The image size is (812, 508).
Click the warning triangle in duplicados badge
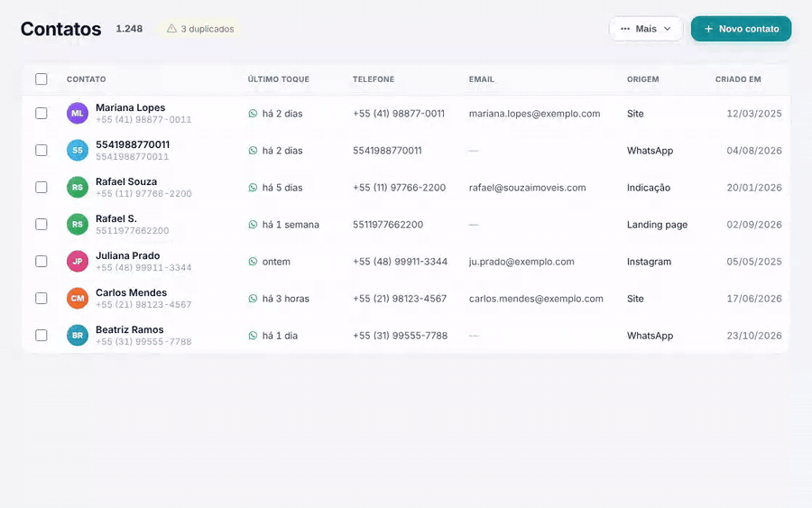[x=171, y=29]
